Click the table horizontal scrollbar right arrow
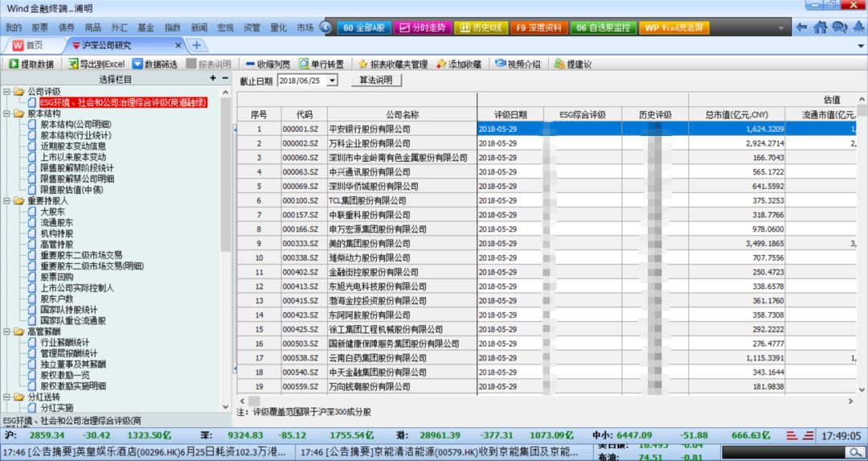The width and height of the screenshot is (868, 461). pos(851,401)
